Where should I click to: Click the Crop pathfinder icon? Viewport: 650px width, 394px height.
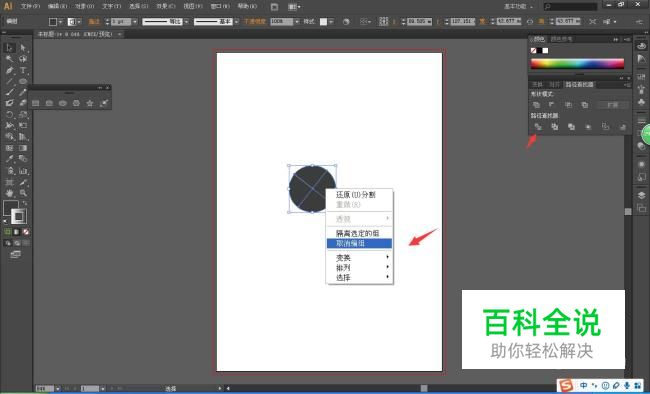(588, 127)
